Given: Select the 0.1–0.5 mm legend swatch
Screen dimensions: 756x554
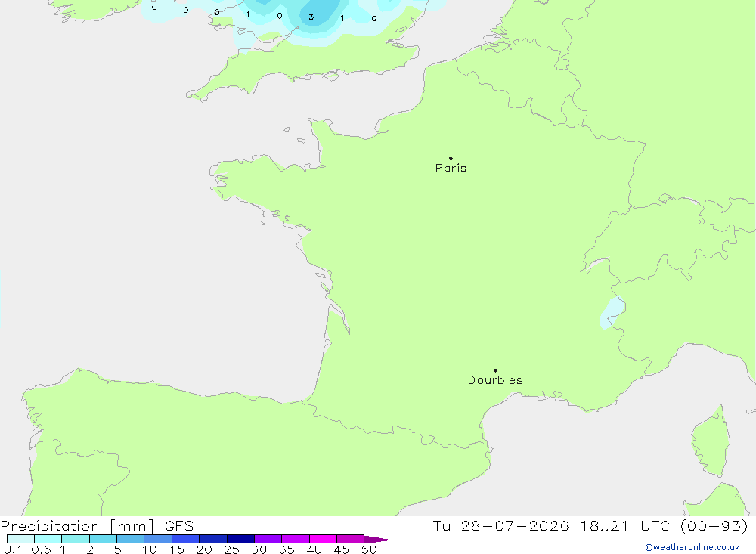Looking at the screenshot, I should 20,539.
